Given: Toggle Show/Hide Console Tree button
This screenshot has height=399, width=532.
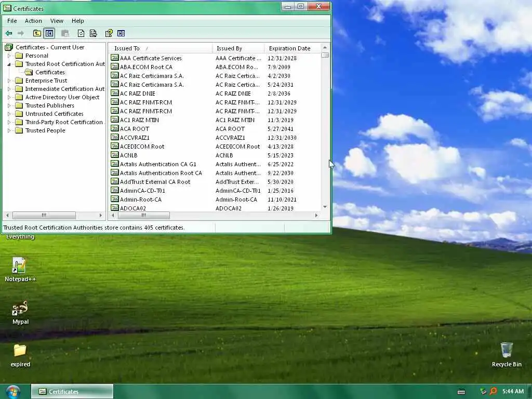Looking at the screenshot, I should tap(49, 33).
